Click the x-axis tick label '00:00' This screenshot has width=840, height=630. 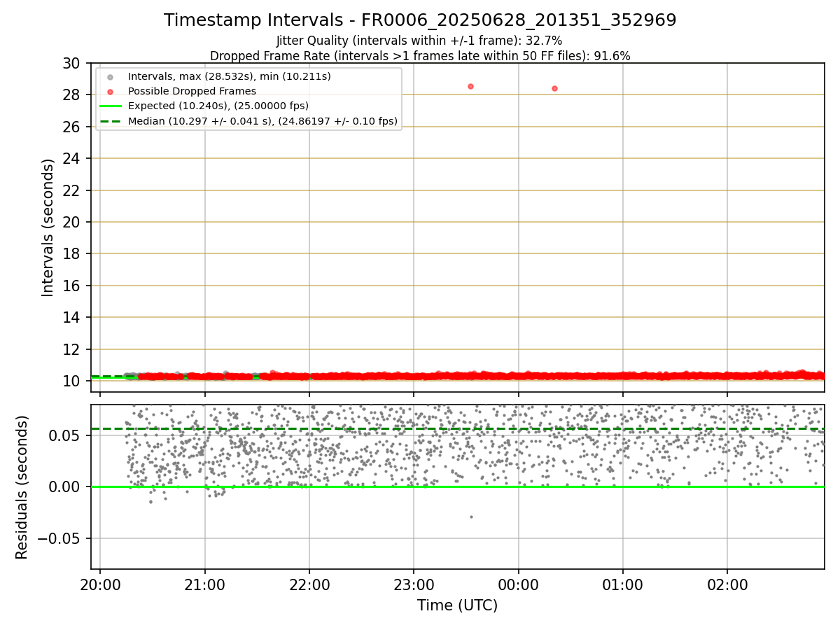(x=518, y=584)
